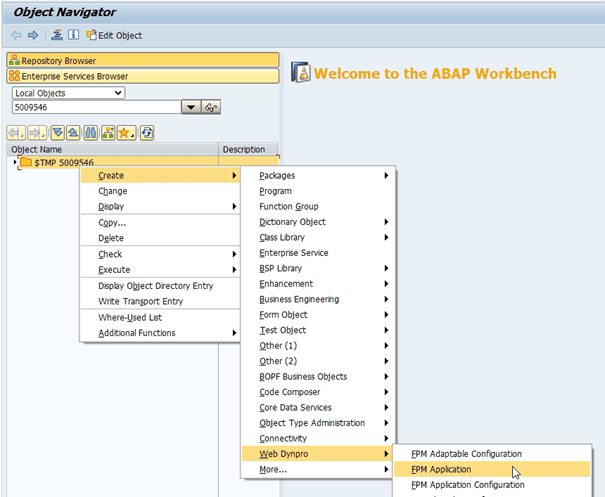Image resolution: width=605 pixels, height=497 pixels.
Task: Expand the Class Library submenu
Action: (318, 237)
